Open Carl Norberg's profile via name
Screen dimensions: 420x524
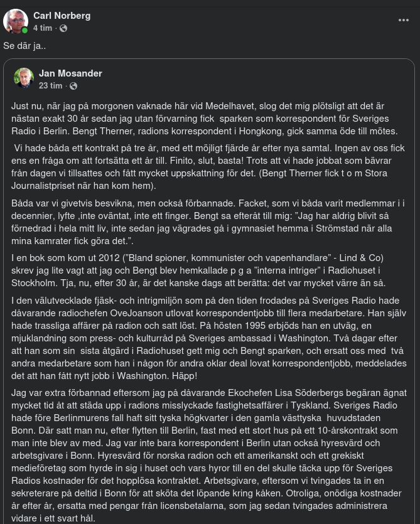pyautogui.click(x=62, y=15)
